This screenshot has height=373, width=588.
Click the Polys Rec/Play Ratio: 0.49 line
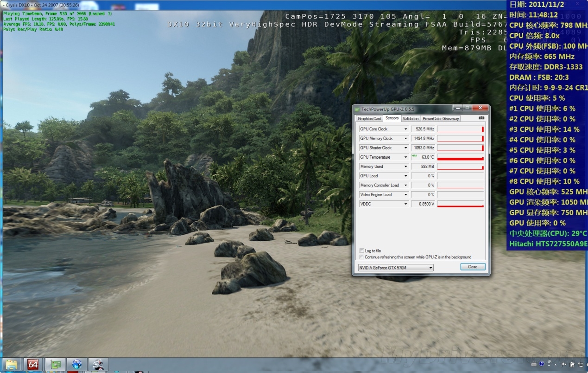[x=33, y=29]
